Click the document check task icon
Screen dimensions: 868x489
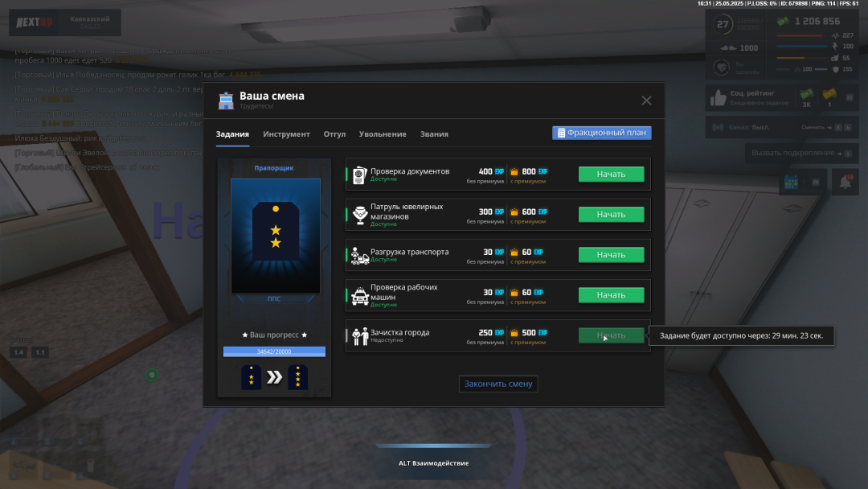pos(359,175)
